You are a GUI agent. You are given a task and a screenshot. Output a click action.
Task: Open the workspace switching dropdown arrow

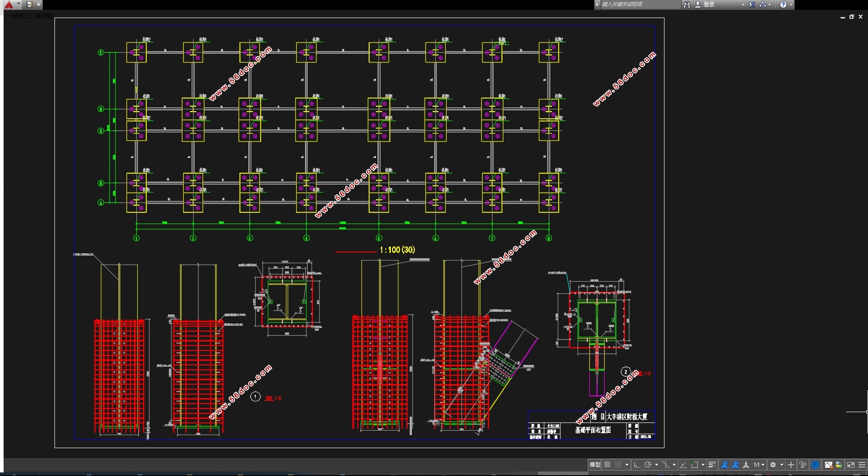coord(782,465)
